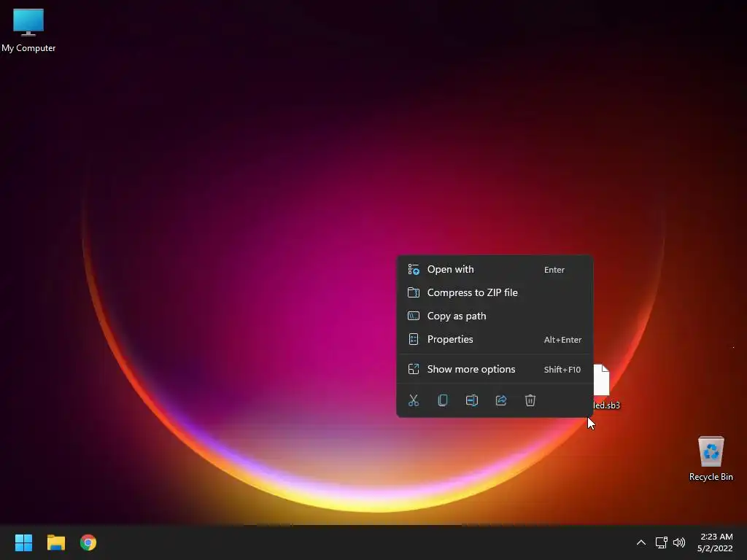
Task: Choose Copy as path
Action: pyautogui.click(x=495, y=316)
